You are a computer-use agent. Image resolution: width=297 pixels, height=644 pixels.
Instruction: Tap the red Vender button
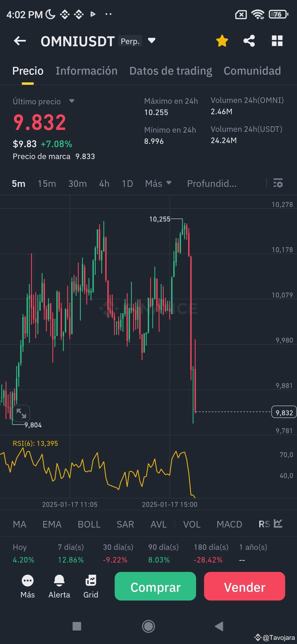pos(244,586)
